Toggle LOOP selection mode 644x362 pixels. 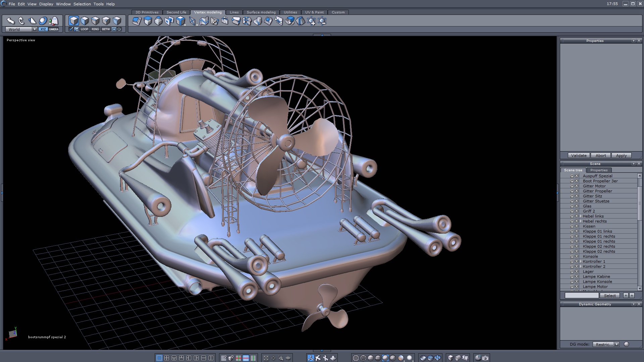[85, 29]
